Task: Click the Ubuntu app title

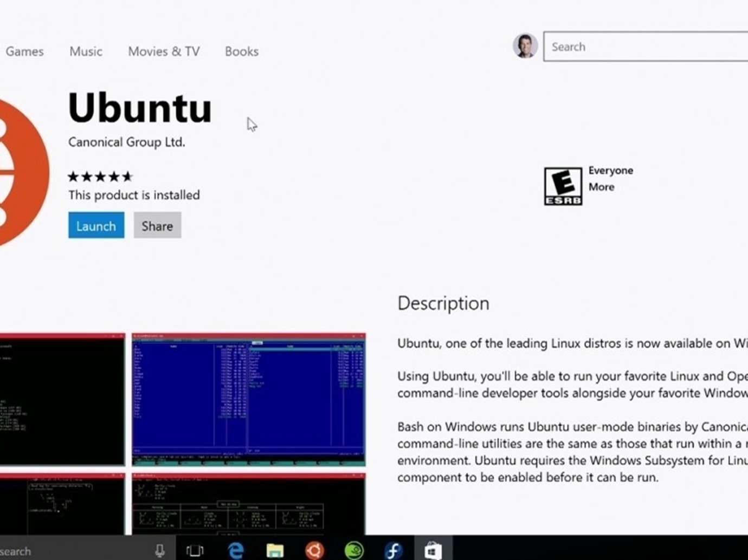Action: (140, 108)
